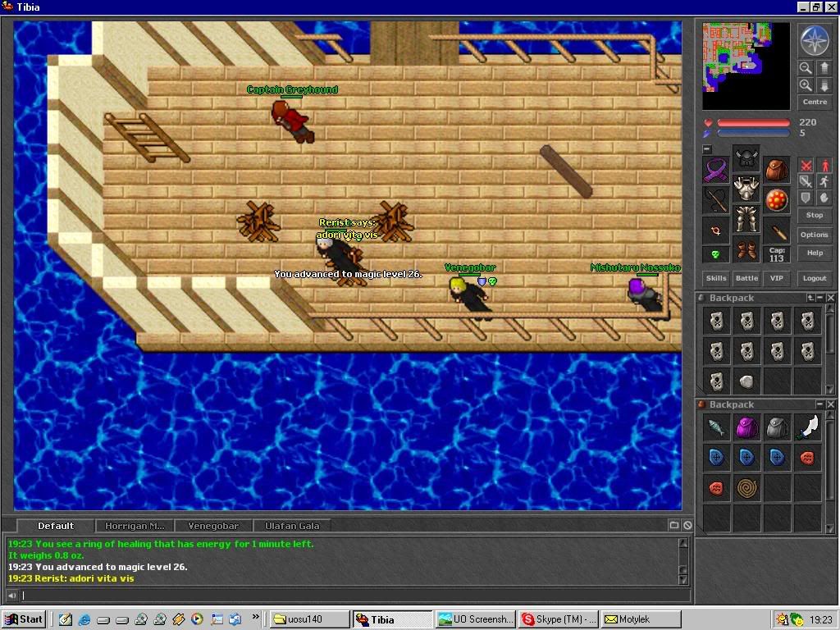Click the Captain Greyhound character on deck
The image size is (840, 630).
click(x=292, y=121)
